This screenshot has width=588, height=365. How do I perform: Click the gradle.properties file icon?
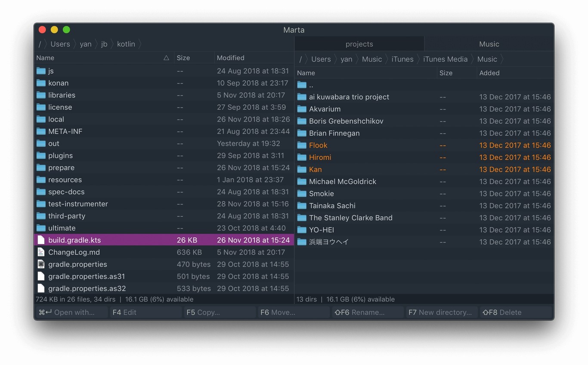pos(41,264)
